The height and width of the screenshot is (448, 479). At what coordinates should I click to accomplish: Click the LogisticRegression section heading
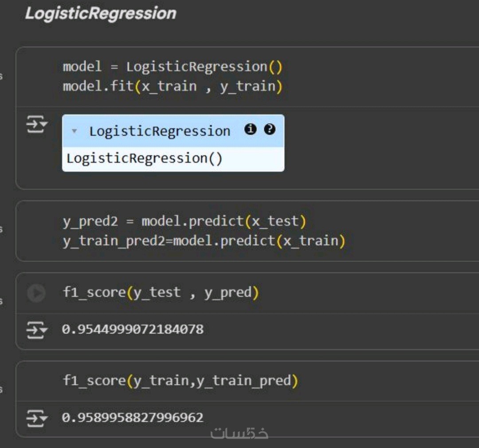click(101, 13)
